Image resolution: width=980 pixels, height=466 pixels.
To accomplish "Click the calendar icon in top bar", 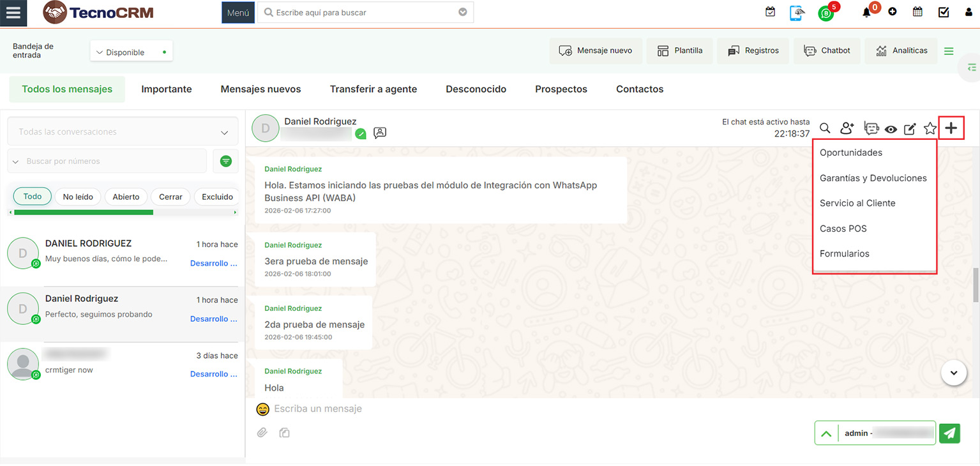I will coord(917,11).
